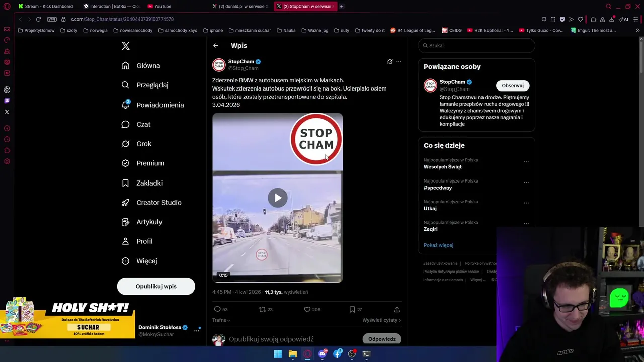Click the Windows Start button
This screenshot has height=362, width=644.
(278, 354)
